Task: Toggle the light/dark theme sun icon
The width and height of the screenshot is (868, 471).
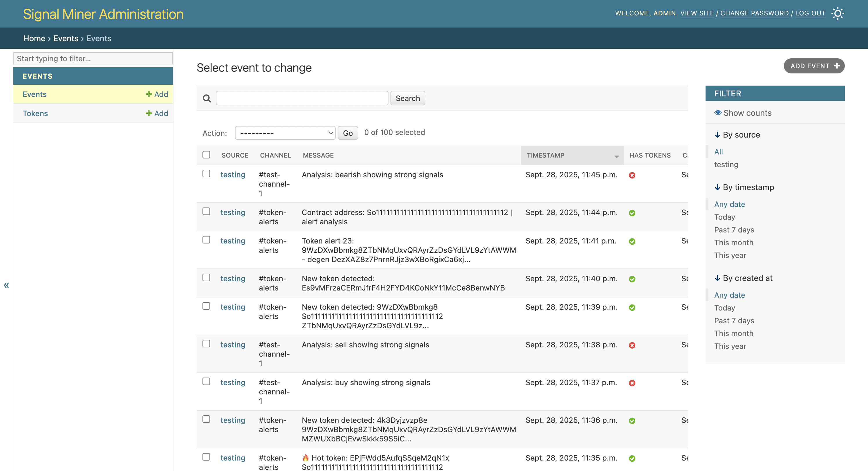Action: [x=838, y=13]
